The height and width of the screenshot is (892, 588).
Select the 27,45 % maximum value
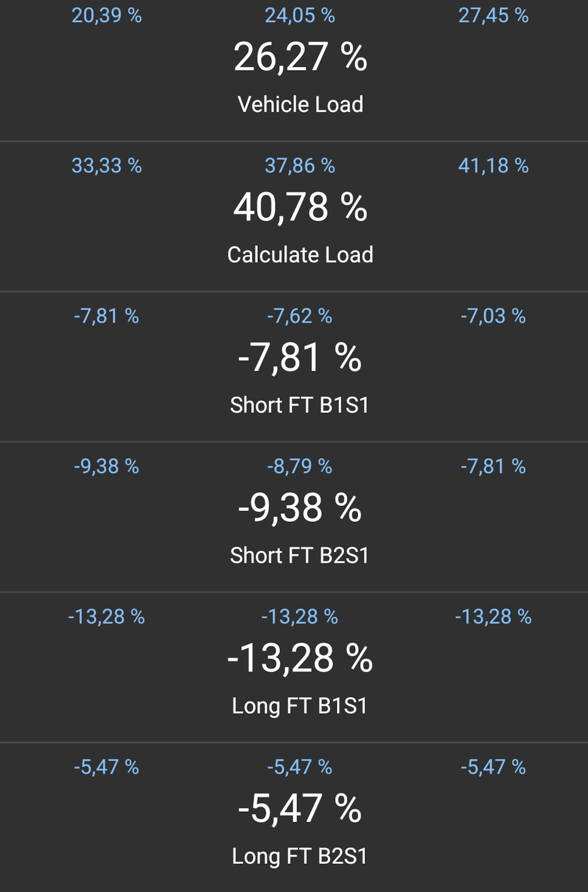point(493,15)
